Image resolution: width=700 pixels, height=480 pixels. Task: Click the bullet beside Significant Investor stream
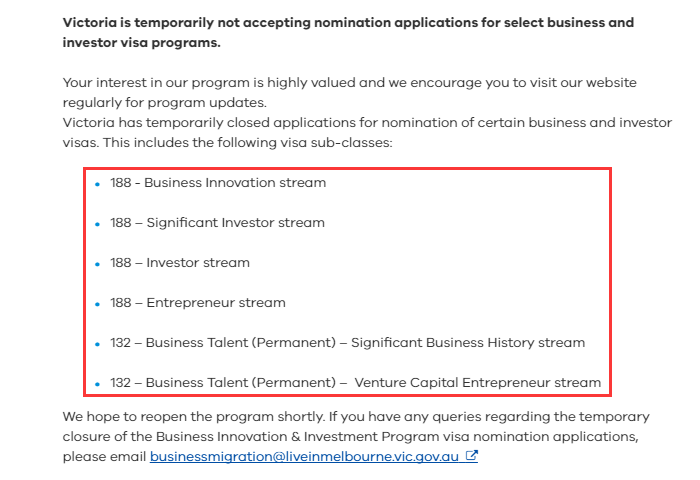tap(97, 224)
